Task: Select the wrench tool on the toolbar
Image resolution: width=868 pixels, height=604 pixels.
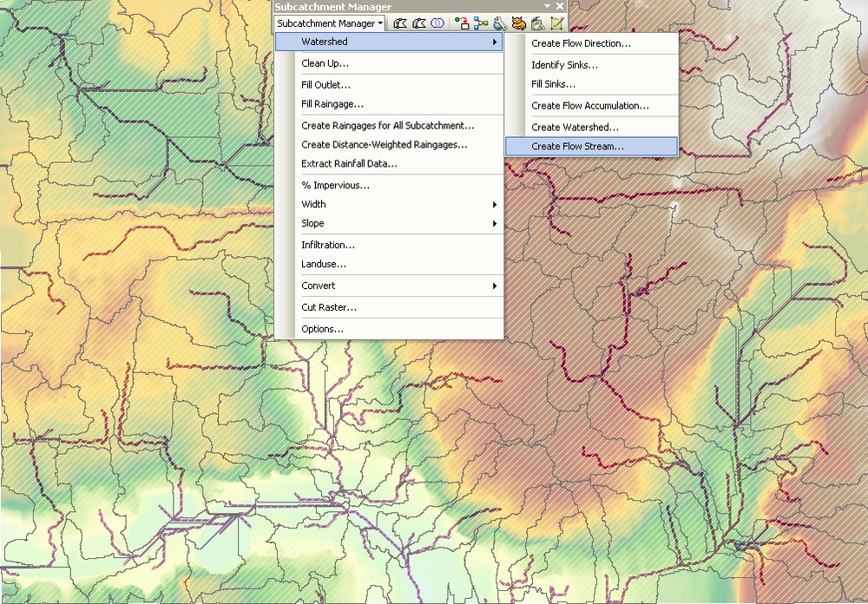Action: click(500, 23)
